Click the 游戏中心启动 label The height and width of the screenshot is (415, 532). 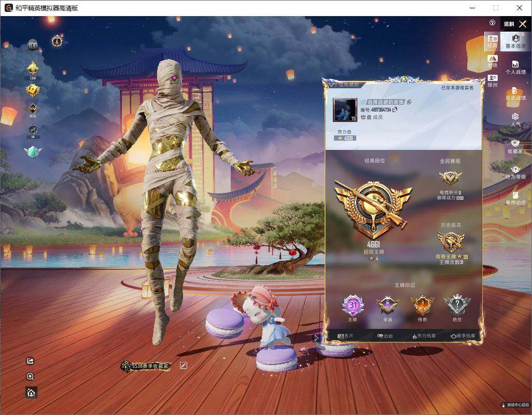click(515, 405)
